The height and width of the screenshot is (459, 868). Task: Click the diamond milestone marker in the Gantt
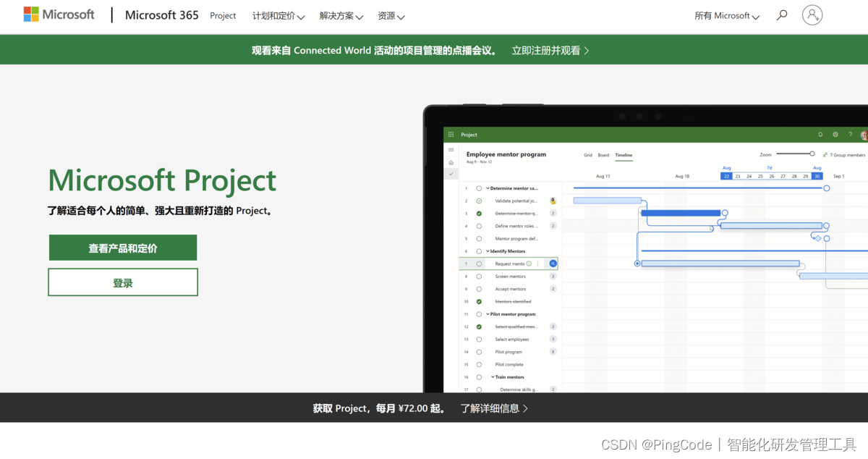point(818,238)
